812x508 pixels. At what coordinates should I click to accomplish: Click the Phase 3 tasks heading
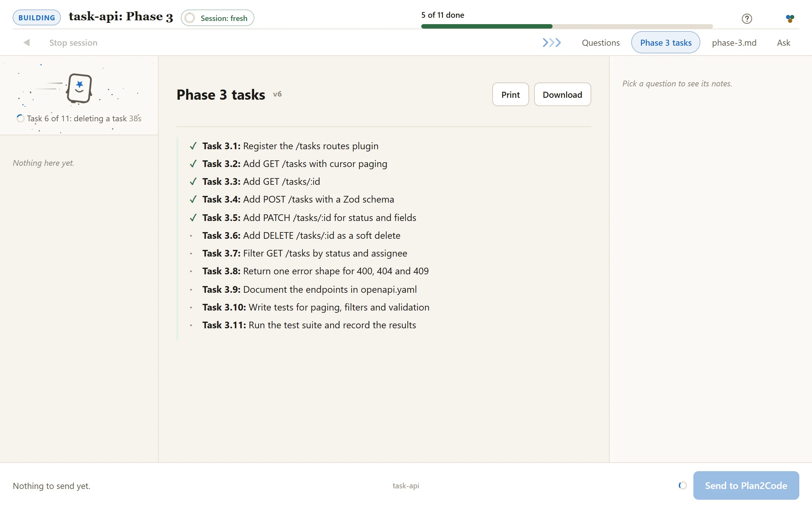221,95
